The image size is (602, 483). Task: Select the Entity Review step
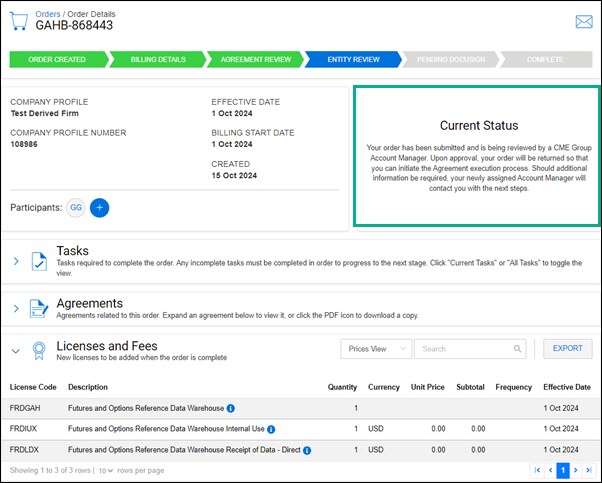tap(353, 59)
